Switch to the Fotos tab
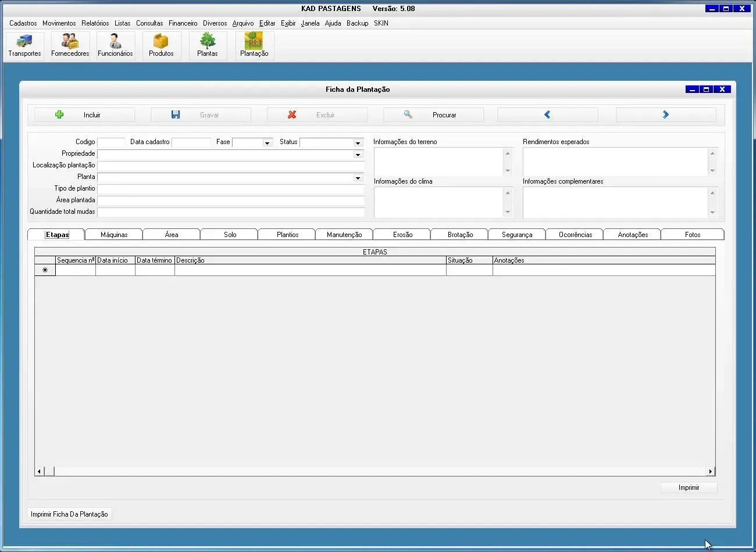Screen dimensions: 756x552 693,235
